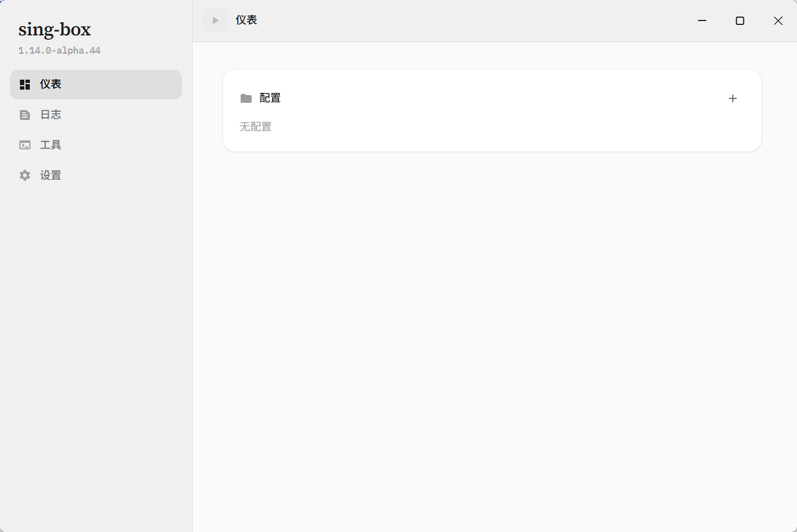Image resolution: width=797 pixels, height=532 pixels.
Task: Click the 无配置 empty profiles text
Action: click(x=256, y=127)
